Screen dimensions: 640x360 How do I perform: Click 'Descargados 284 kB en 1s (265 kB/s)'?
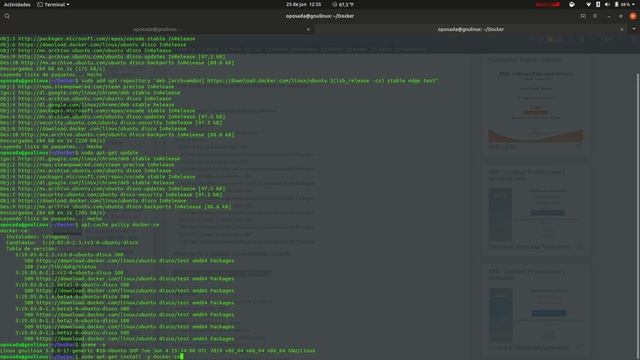[52, 213]
